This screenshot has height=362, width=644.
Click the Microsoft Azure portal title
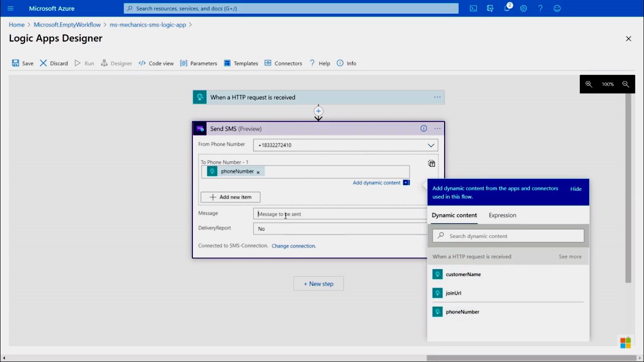tap(52, 8)
